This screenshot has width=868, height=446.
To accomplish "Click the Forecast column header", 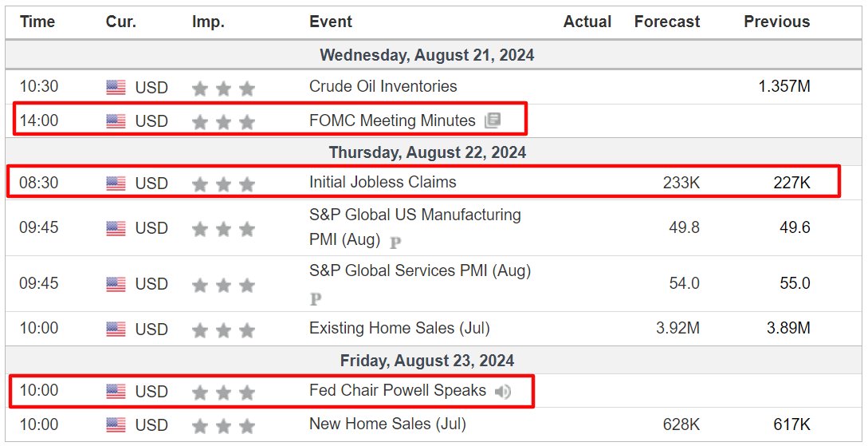I will pos(667,22).
